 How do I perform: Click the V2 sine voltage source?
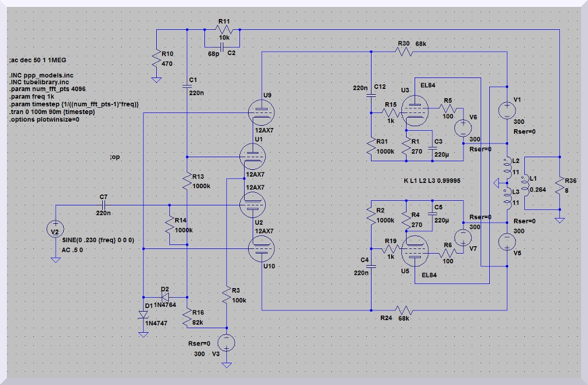coord(55,230)
